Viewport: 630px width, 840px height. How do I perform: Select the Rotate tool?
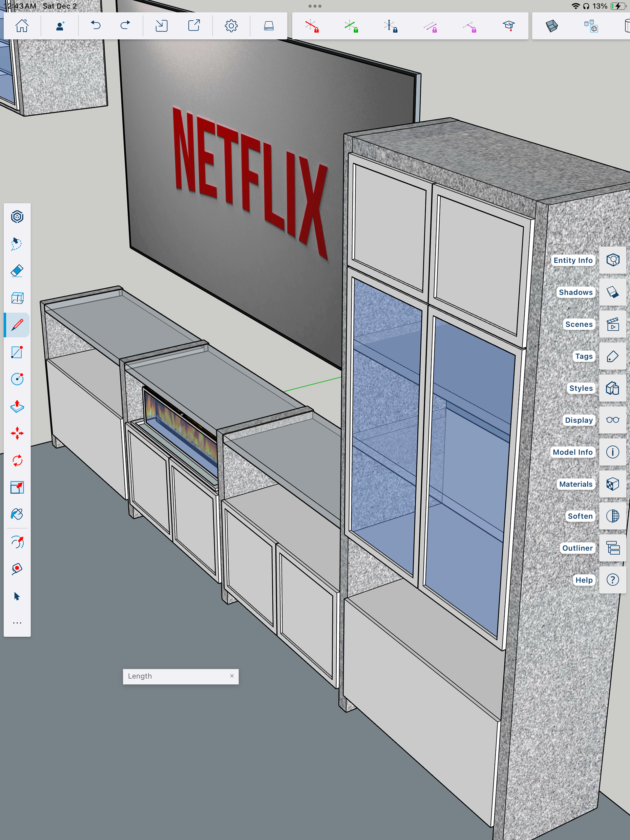17,460
